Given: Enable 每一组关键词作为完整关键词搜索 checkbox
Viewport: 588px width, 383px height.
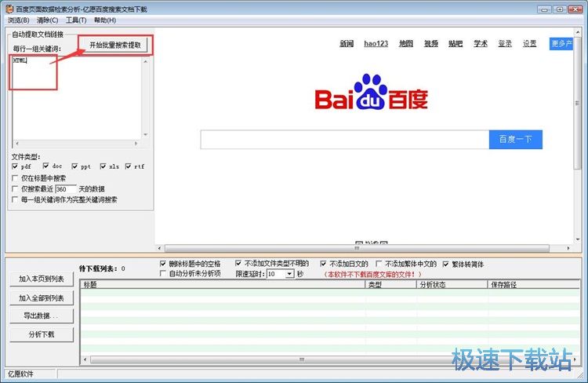Looking at the screenshot, I should [15, 199].
